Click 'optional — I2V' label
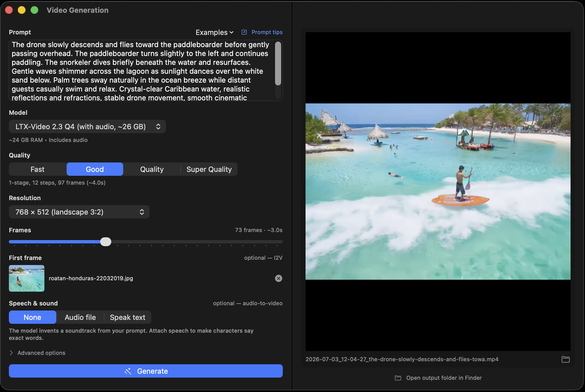Screen dimensions: 585x392 263,258
